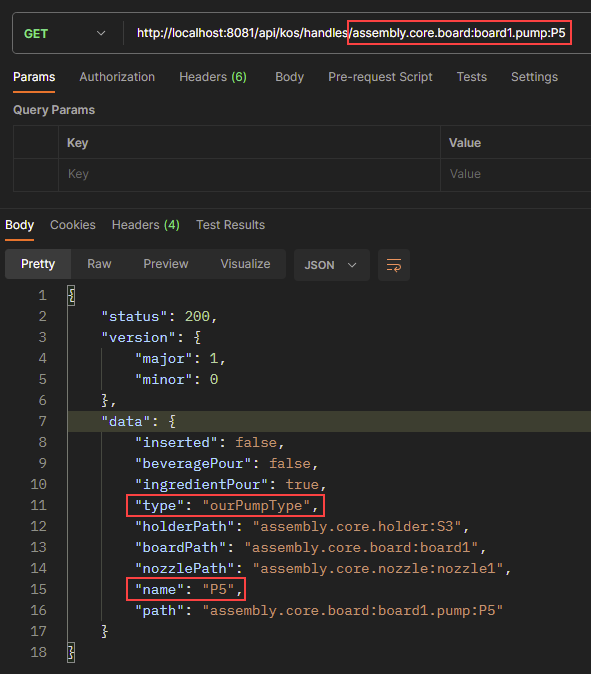Click the Value column header
Image resolution: width=591 pixels, height=674 pixels.
tap(465, 143)
